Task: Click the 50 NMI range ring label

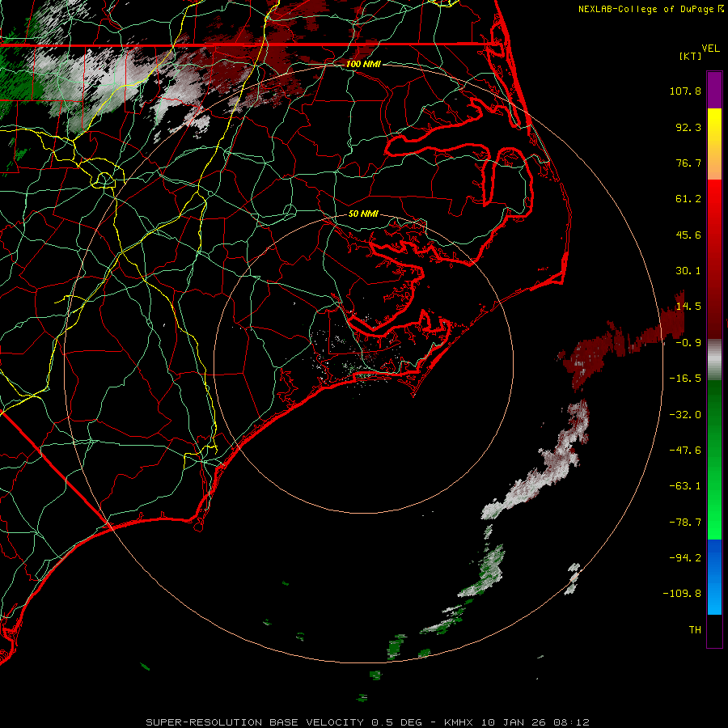Action: [363, 214]
